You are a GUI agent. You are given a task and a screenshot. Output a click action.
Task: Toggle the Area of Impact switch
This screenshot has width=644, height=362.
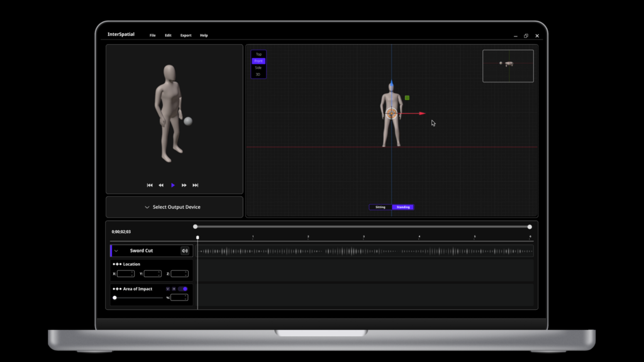[x=183, y=289]
